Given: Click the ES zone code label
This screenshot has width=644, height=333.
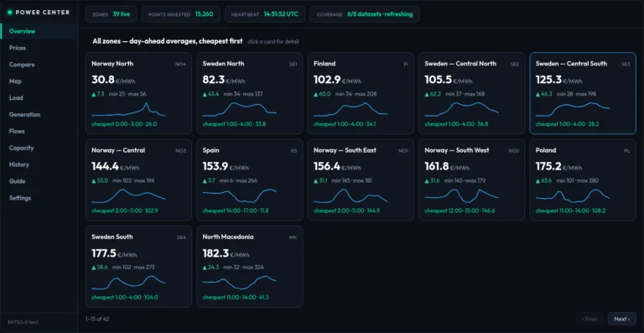Looking at the screenshot, I should click(x=294, y=151).
